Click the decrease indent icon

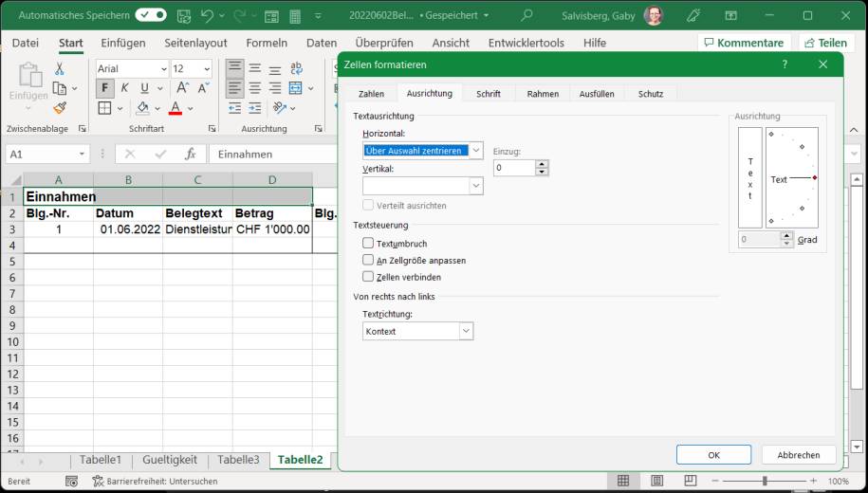[x=234, y=108]
